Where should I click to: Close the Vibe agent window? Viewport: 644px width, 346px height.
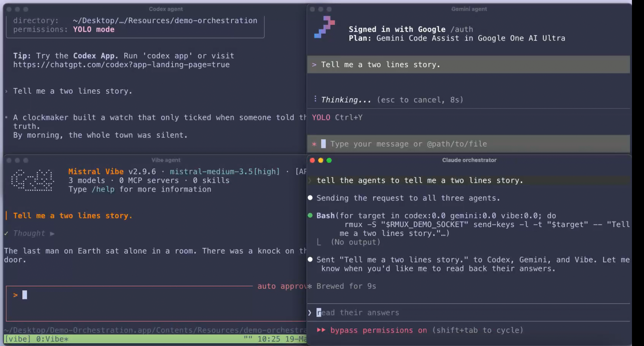point(9,160)
